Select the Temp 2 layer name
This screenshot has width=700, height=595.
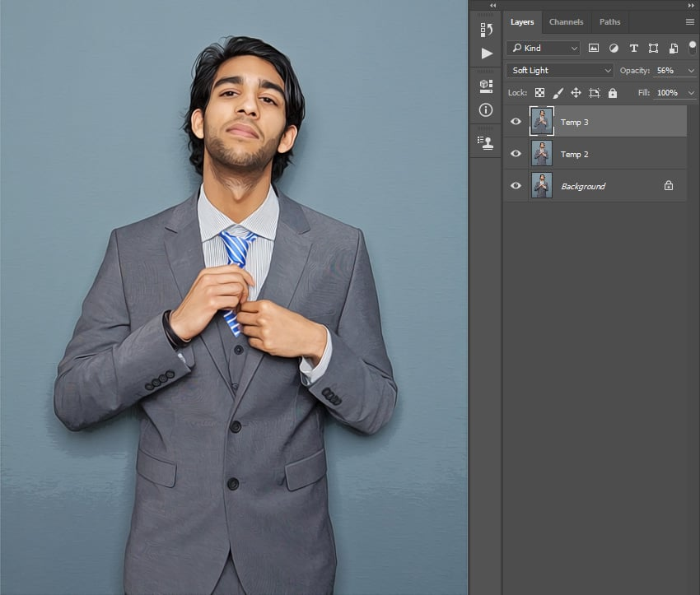coord(575,155)
